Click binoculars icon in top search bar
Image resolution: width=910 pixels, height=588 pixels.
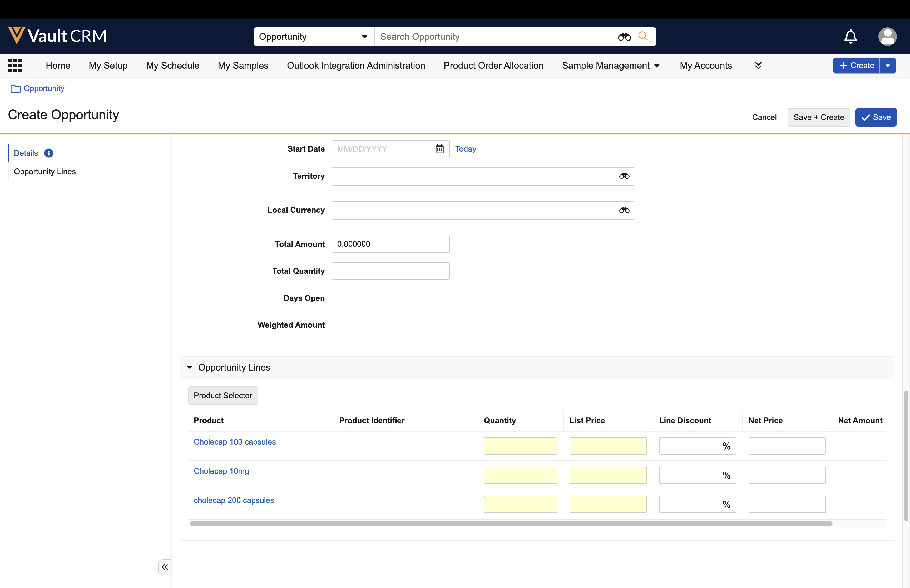[x=624, y=37]
